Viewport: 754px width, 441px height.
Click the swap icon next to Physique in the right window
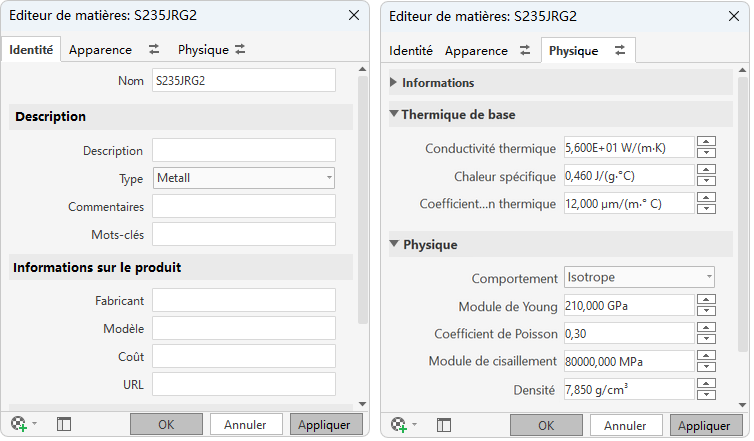point(620,50)
